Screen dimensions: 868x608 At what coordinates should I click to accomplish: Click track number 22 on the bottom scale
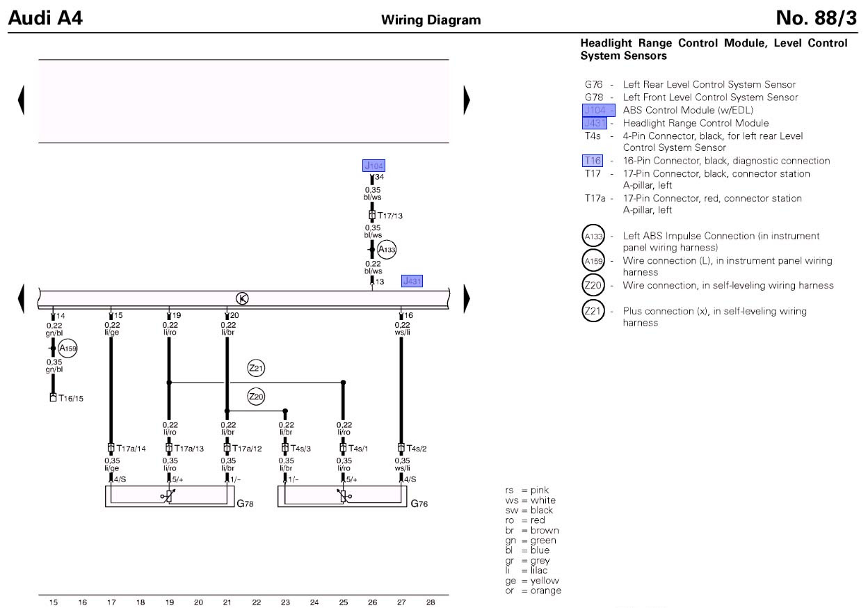click(x=256, y=602)
